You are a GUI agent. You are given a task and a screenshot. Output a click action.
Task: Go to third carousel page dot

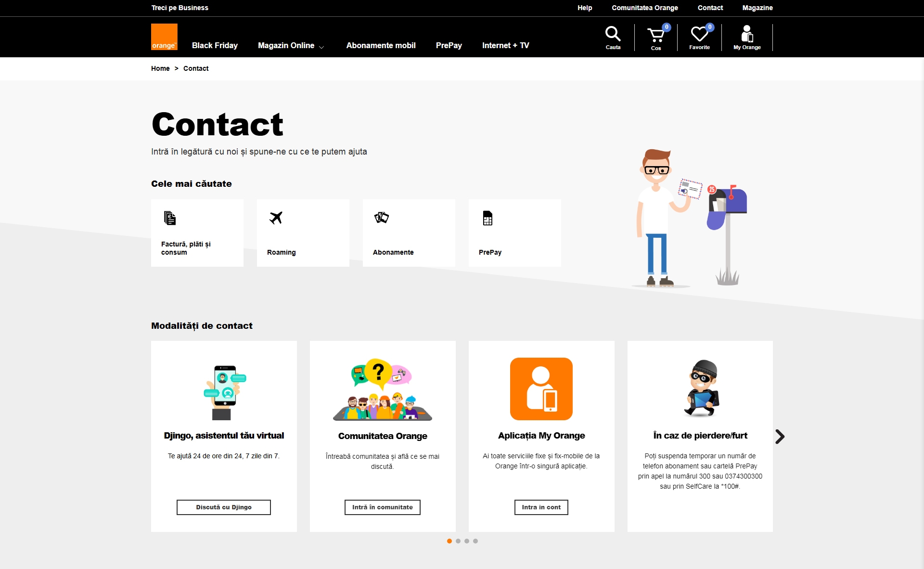(467, 541)
